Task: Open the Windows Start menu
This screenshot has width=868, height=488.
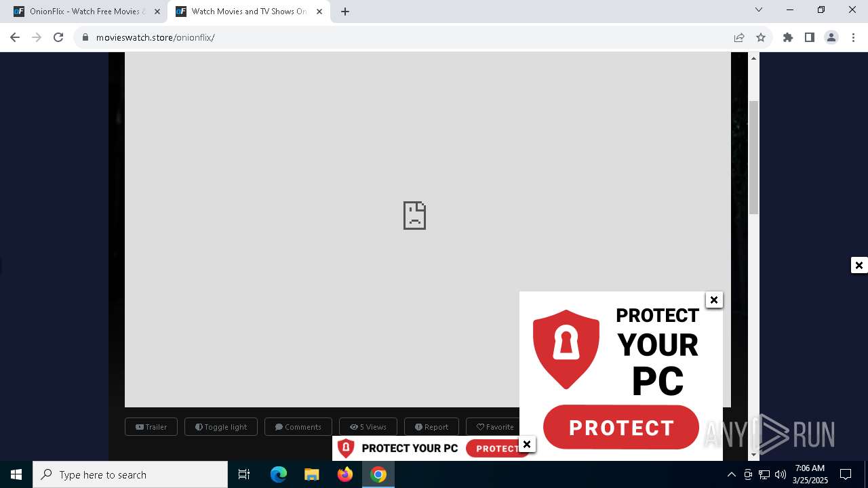Action: pyautogui.click(x=16, y=474)
